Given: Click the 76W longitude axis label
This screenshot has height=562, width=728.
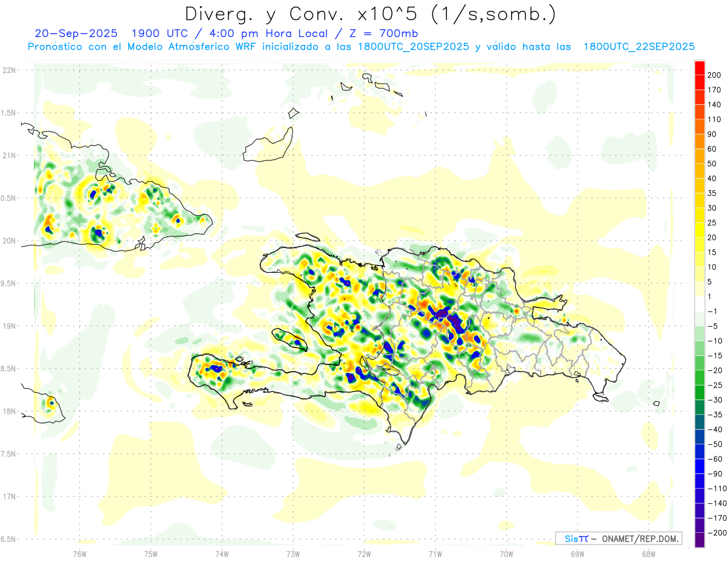Looking at the screenshot, I should [79, 554].
